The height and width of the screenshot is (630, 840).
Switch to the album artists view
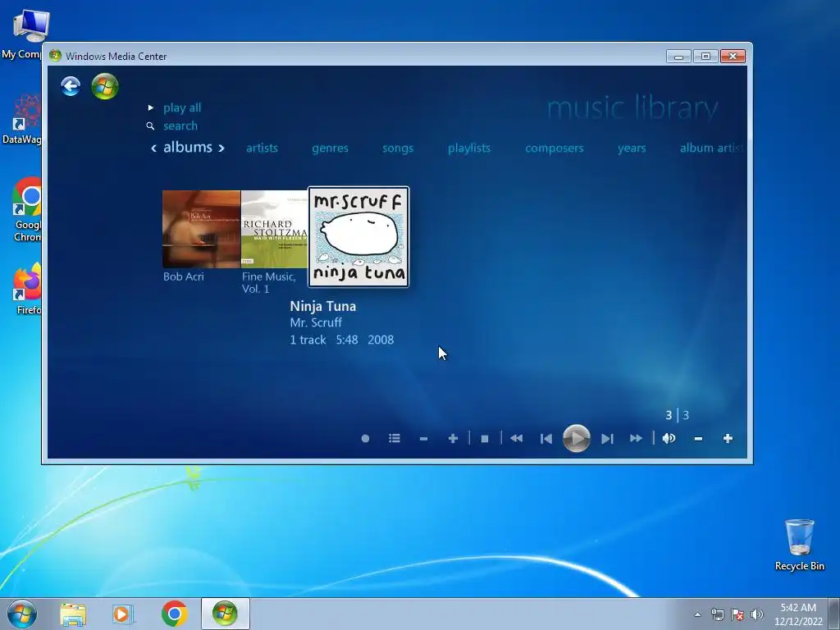[713, 148]
